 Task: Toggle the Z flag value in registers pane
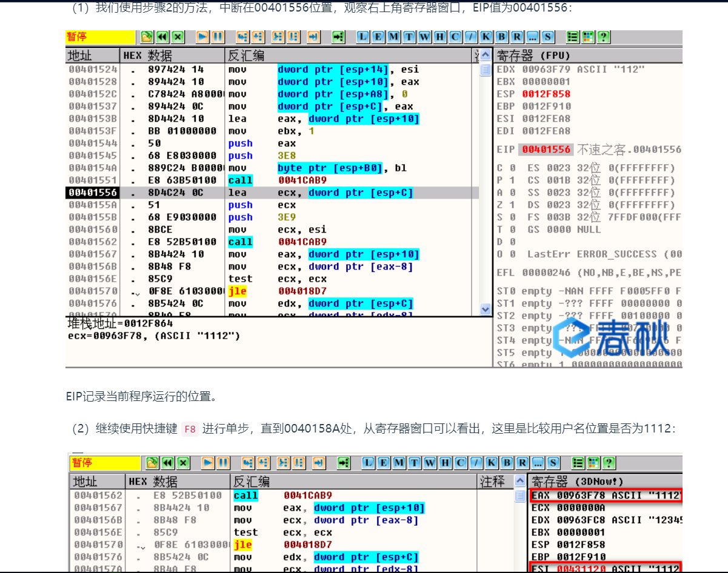(512, 205)
